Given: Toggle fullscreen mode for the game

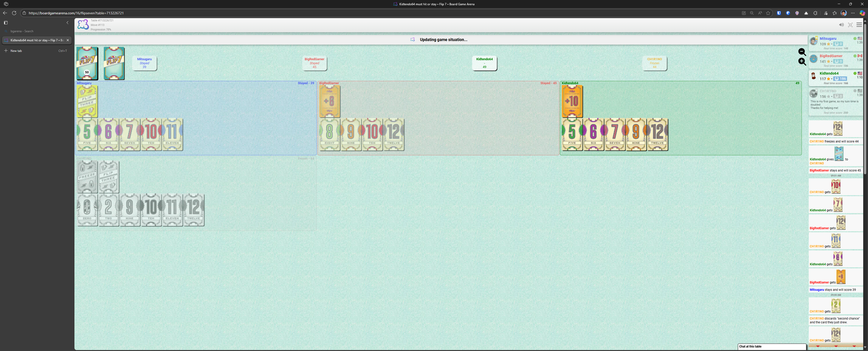Looking at the screenshot, I should tap(850, 25).
